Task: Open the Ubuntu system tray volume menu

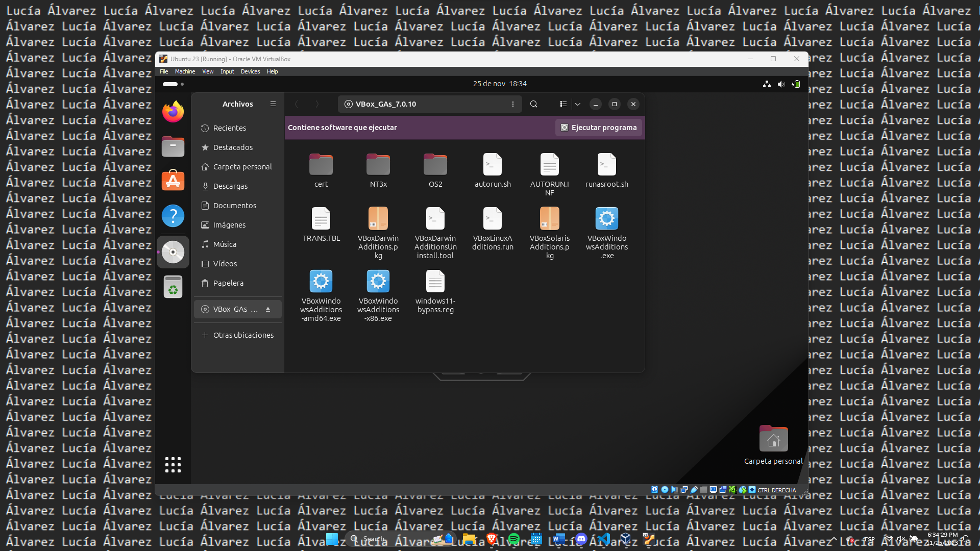Action: pyautogui.click(x=781, y=84)
